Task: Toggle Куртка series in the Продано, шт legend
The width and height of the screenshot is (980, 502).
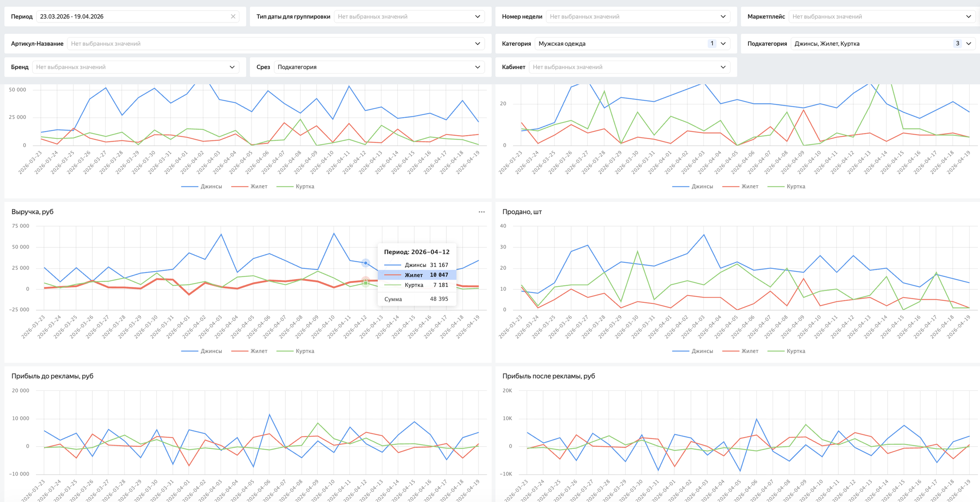Action: point(786,351)
